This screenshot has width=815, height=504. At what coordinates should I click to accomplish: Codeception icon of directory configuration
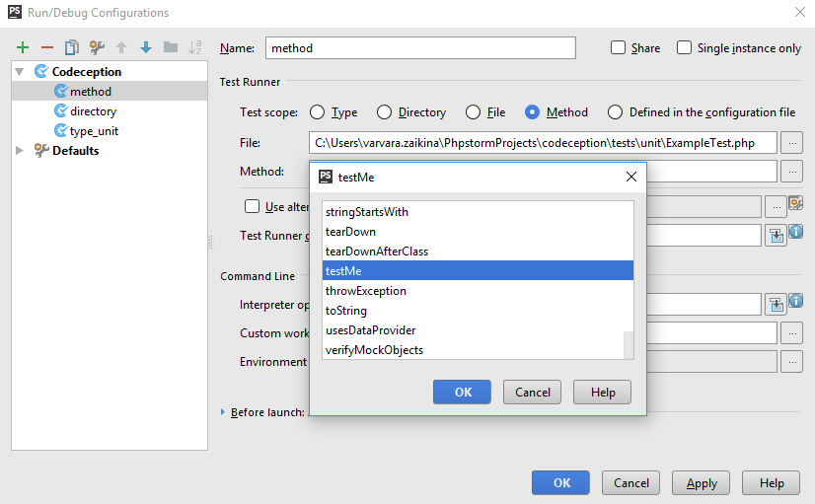(61, 111)
